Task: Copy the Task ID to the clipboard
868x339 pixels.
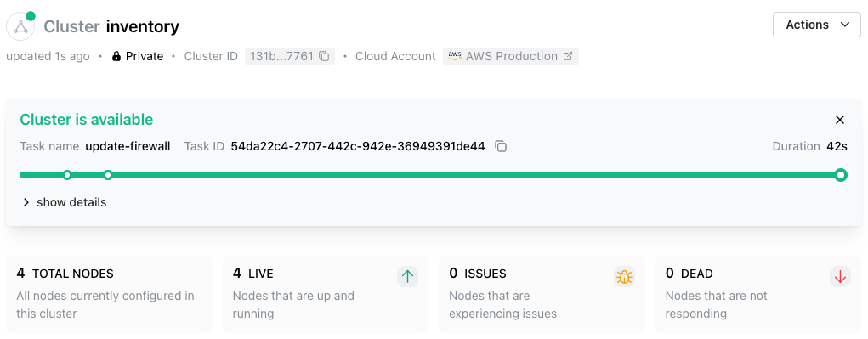Action: 501,146
